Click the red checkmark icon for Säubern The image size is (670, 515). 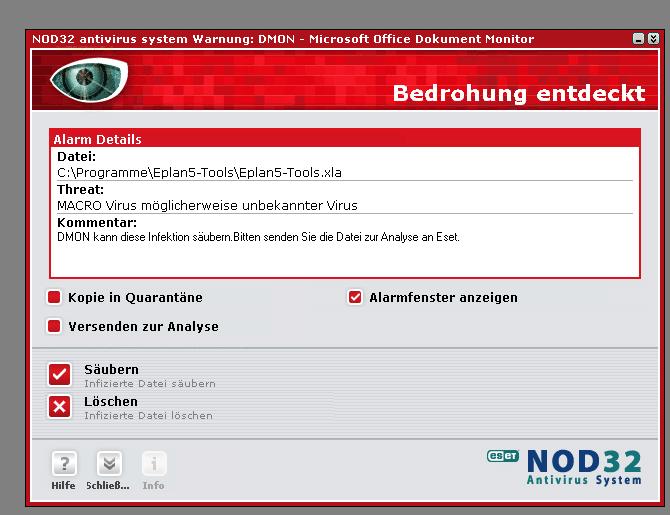(x=59, y=374)
